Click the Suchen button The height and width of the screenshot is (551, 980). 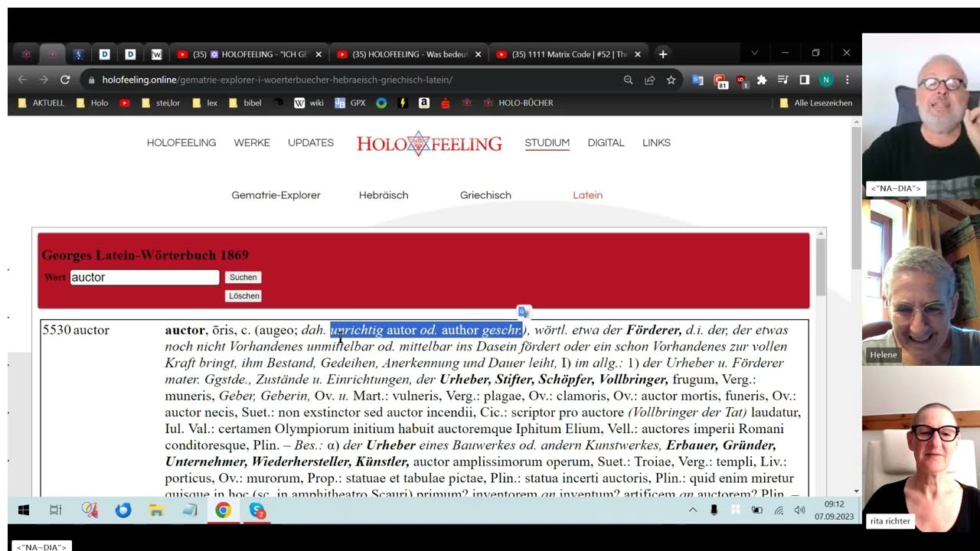click(x=243, y=278)
